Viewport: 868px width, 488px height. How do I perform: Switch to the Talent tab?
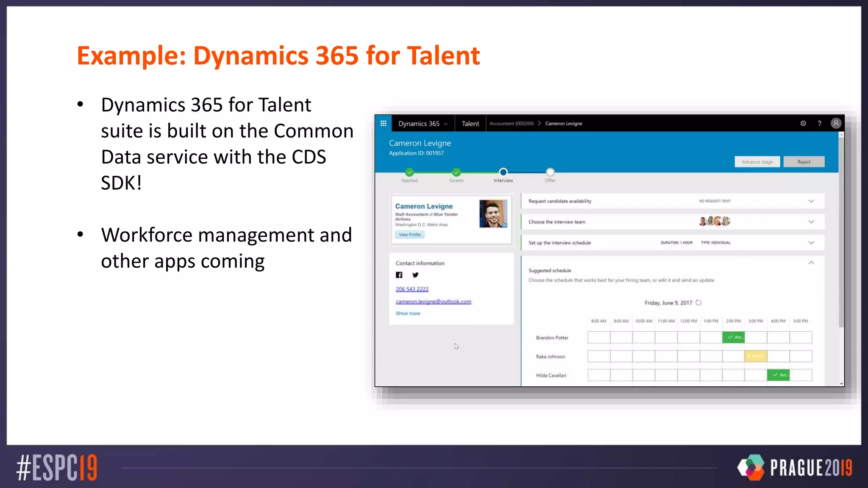[470, 123]
